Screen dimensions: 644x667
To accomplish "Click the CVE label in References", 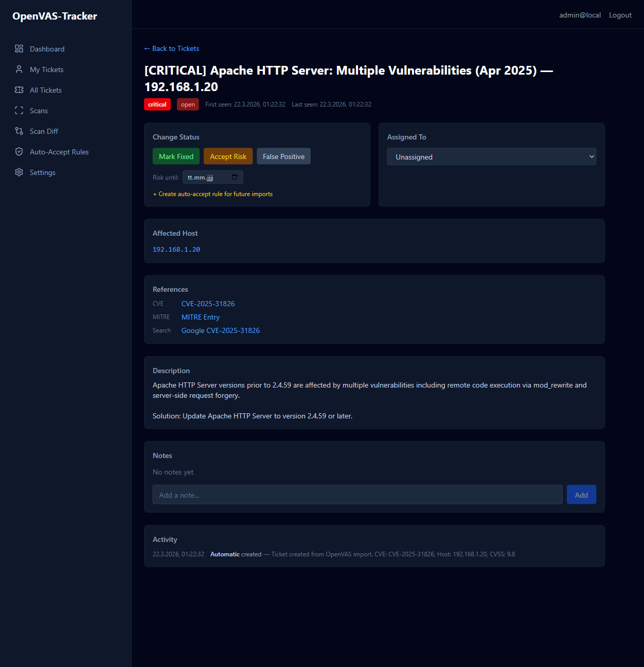I will [x=158, y=304].
